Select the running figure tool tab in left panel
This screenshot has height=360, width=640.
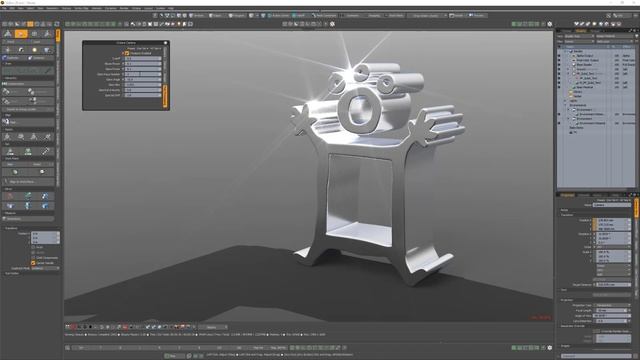47,34
